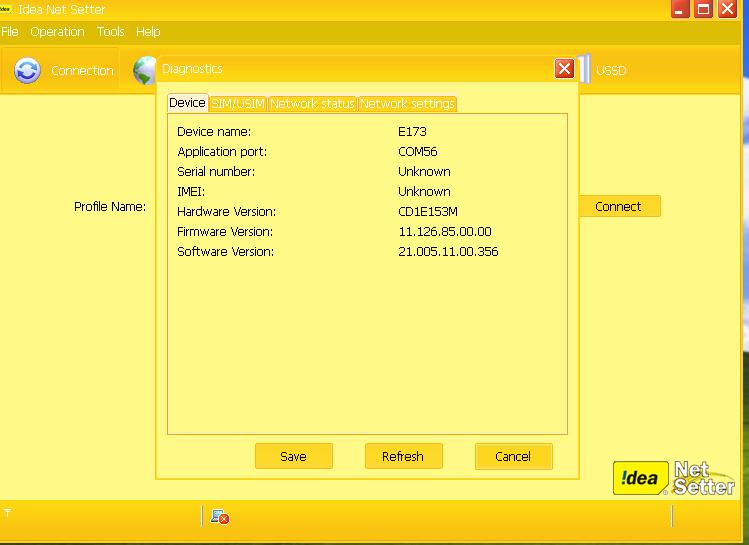This screenshot has width=749, height=545.
Task: Click the Idea Net Setter logo
Action: click(673, 477)
